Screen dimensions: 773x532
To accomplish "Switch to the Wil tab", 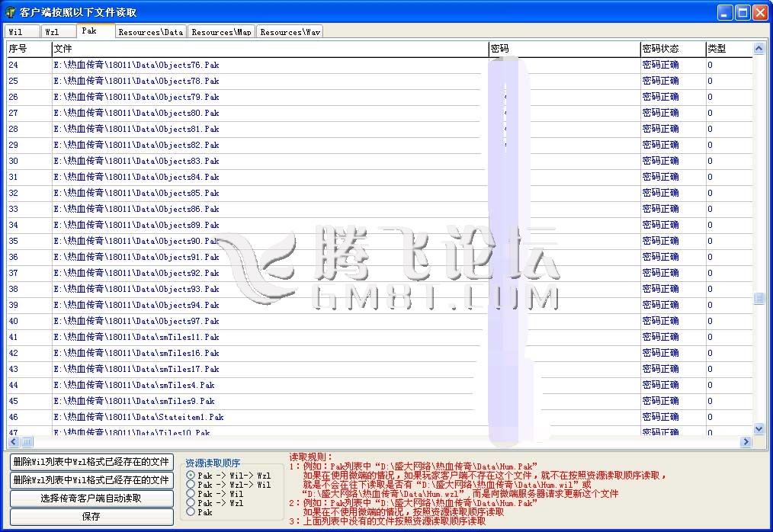I will coord(21,32).
